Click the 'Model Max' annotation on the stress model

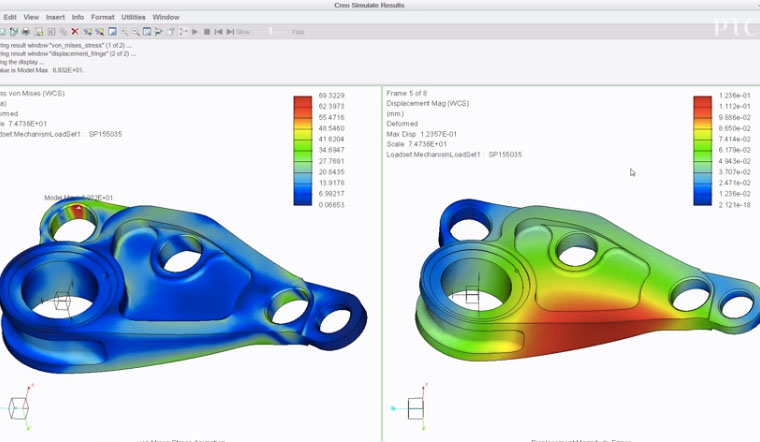[x=79, y=198]
